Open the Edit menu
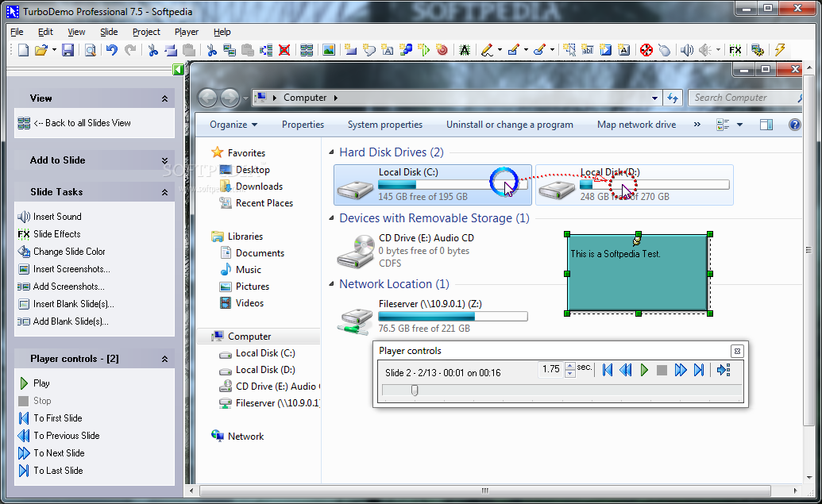The height and width of the screenshot is (504, 822). coord(45,32)
